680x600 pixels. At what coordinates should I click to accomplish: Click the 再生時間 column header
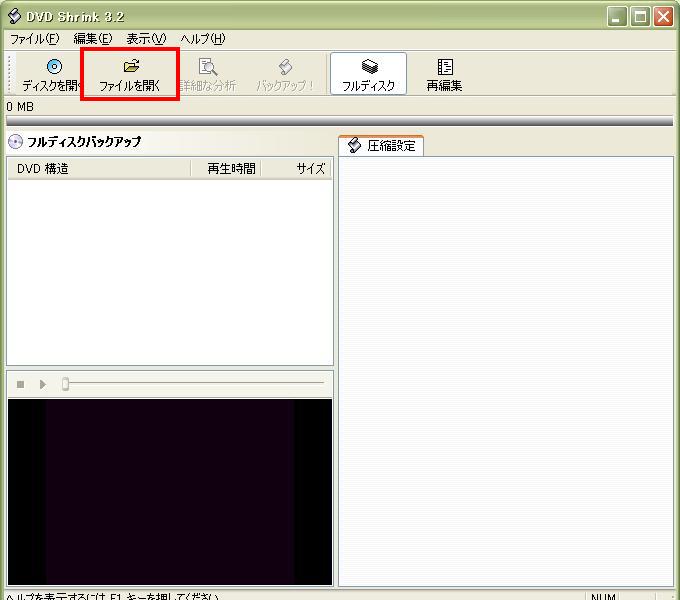pyautogui.click(x=226, y=169)
